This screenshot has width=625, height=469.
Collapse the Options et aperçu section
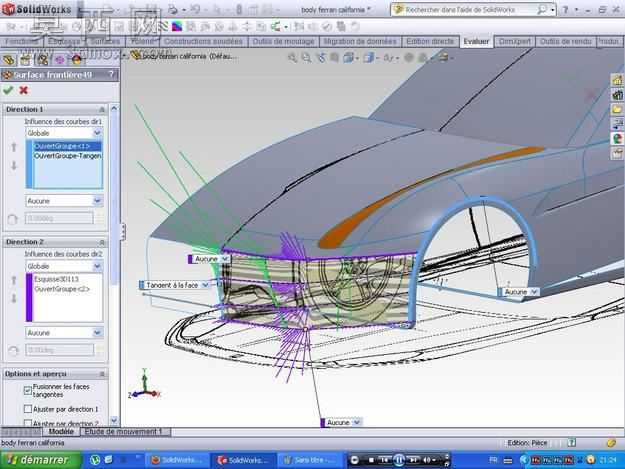coord(102,374)
